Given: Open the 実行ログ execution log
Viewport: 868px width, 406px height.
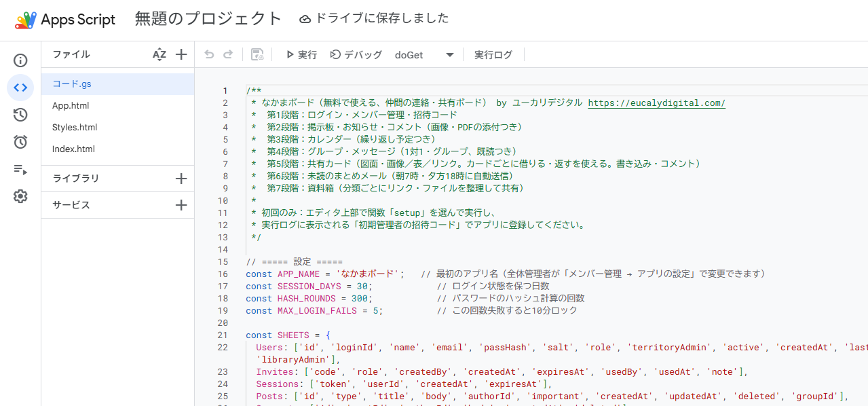Looking at the screenshot, I should (x=493, y=55).
